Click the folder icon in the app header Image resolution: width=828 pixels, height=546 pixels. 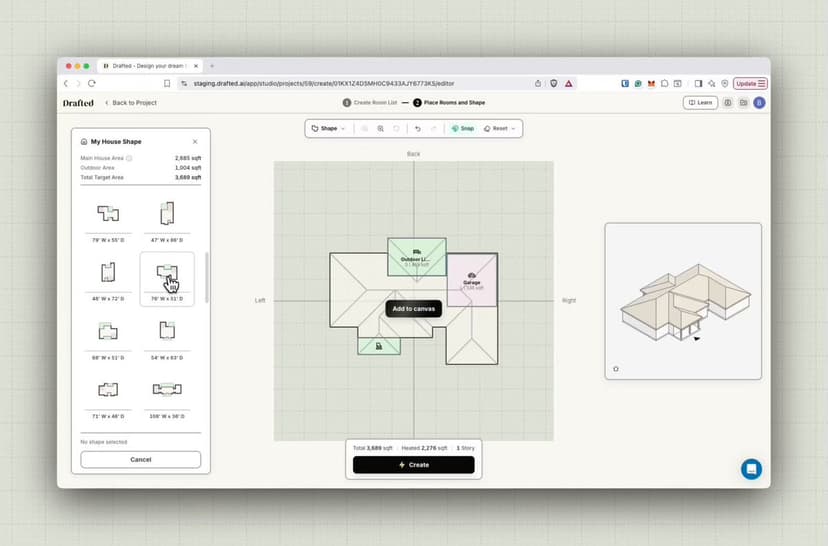[x=744, y=102]
